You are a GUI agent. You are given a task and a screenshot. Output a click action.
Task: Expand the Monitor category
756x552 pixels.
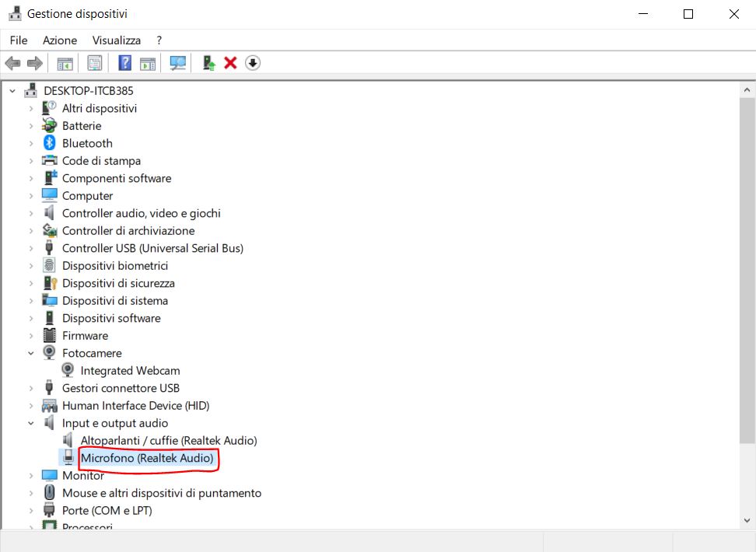click(31, 475)
